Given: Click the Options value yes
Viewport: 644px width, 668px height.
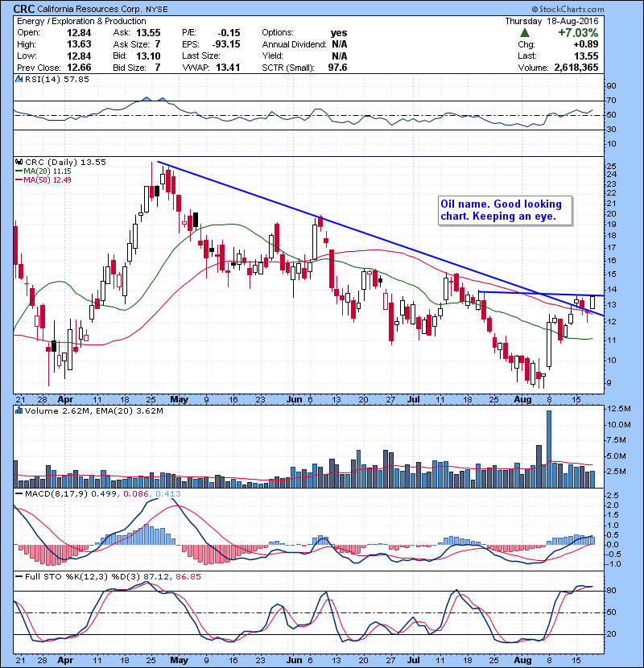Looking at the screenshot, I should (339, 33).
